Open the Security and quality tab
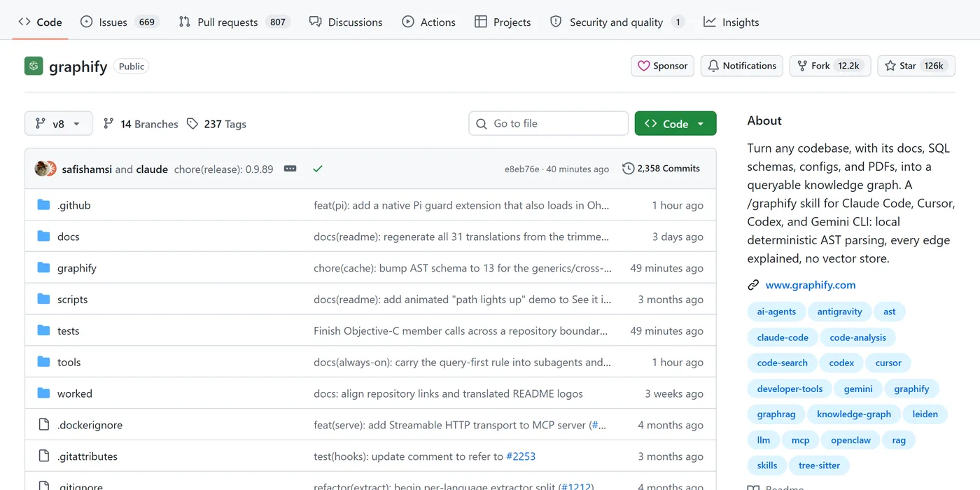This screenshot has height=490, width=980. [617, 22]
